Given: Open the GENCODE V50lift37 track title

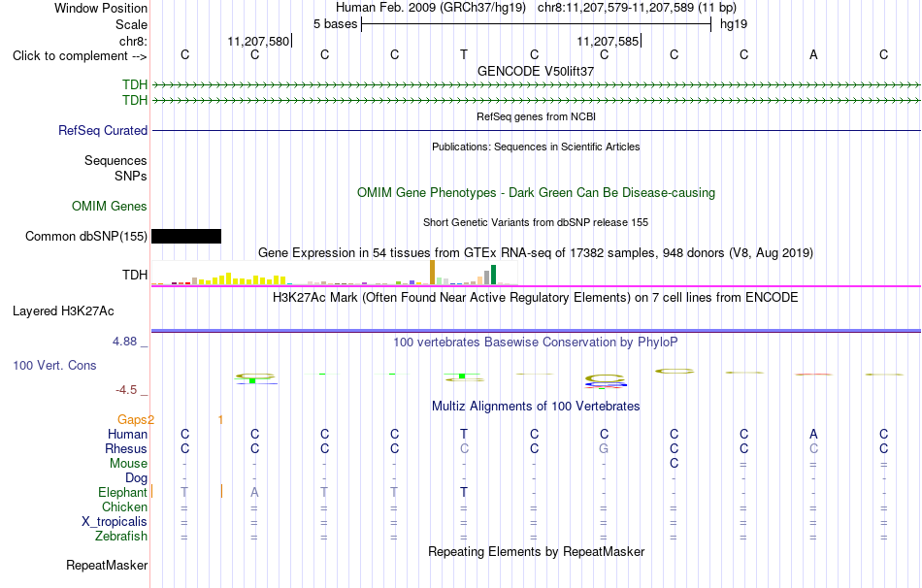Looking at the screenshot, I should point(536,71).
